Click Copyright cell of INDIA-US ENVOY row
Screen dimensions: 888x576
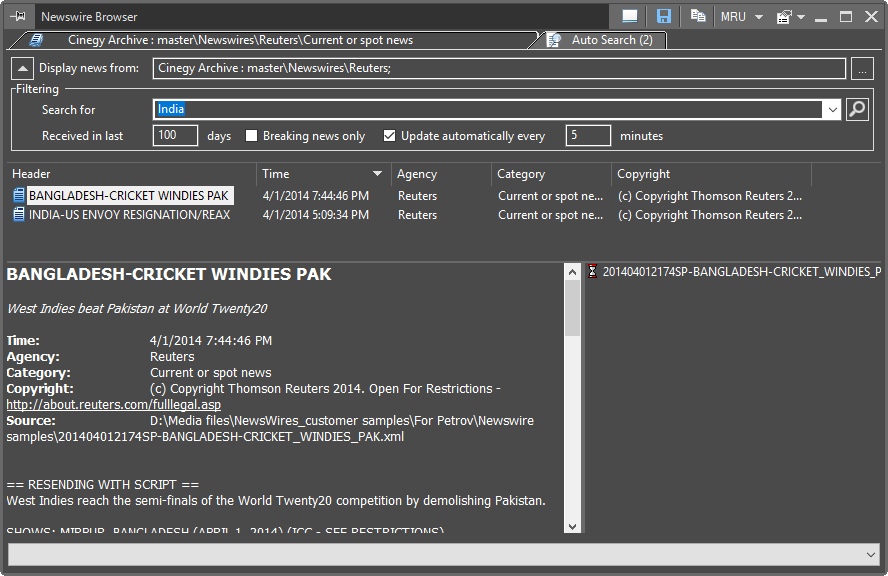710,215
